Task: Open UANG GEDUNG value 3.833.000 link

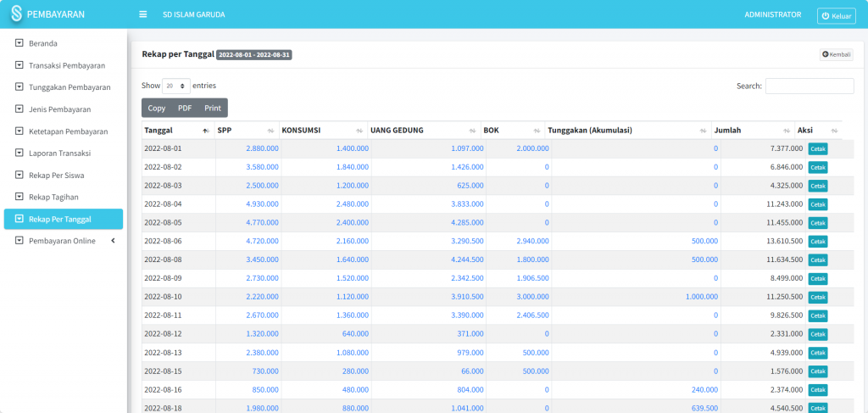Action: point(467,204)
